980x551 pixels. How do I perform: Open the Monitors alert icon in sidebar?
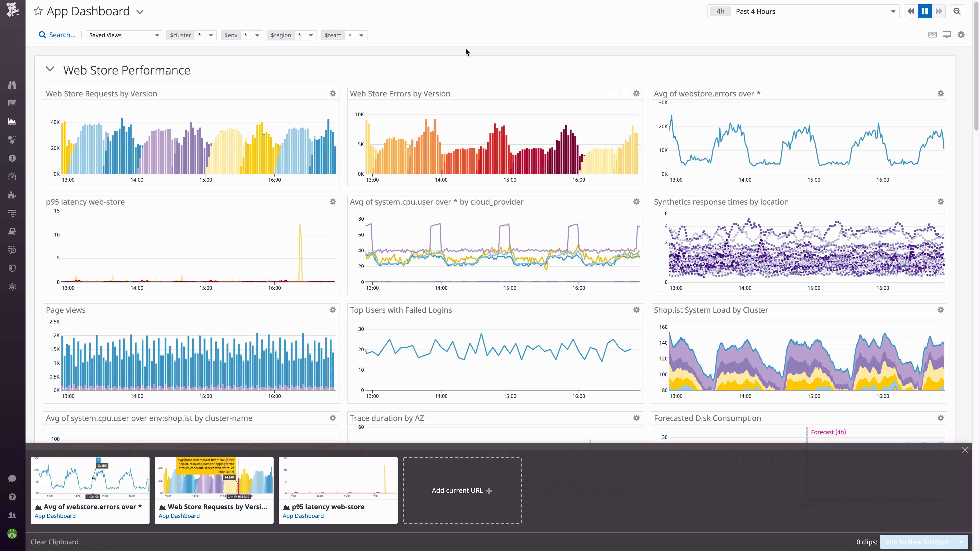click(12, 158)
